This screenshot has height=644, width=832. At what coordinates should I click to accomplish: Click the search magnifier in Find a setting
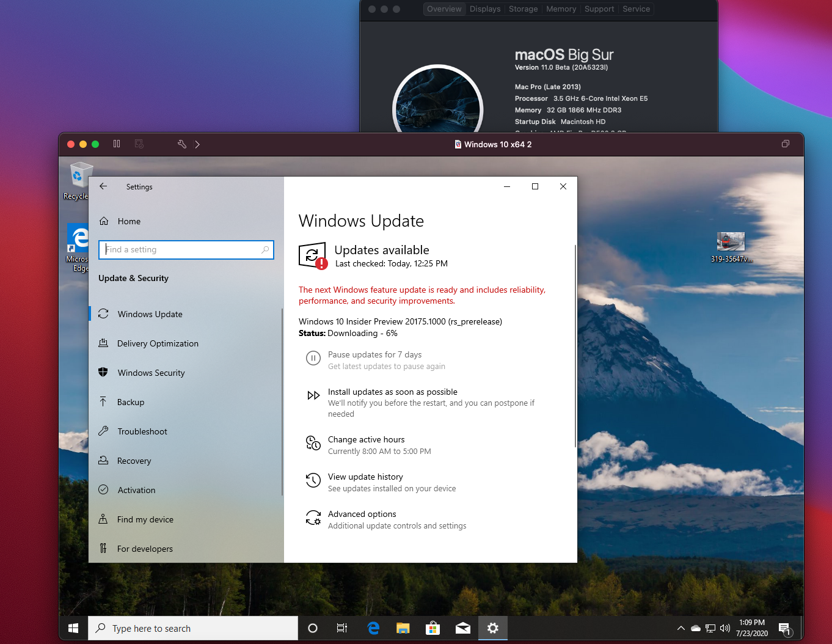(x=265, y=249)
